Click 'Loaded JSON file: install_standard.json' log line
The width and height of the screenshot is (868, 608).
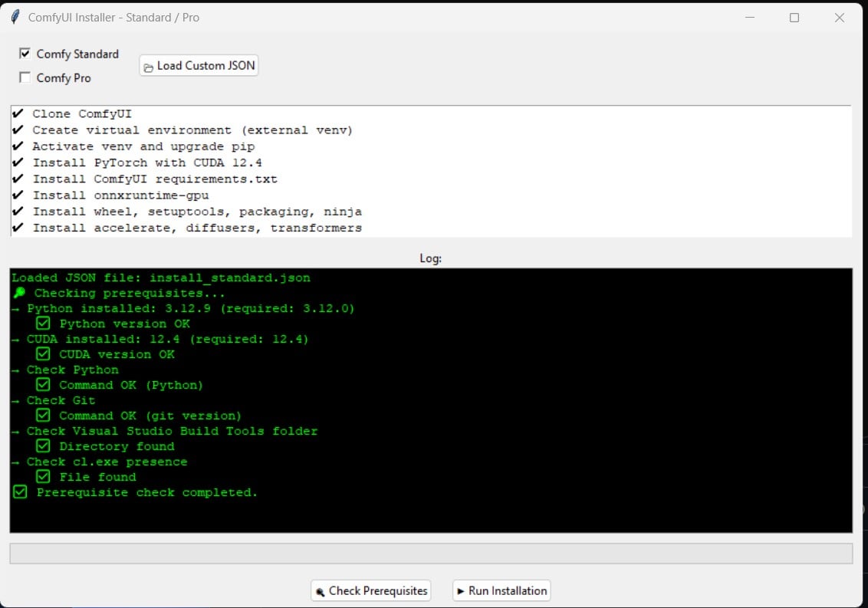161,278
